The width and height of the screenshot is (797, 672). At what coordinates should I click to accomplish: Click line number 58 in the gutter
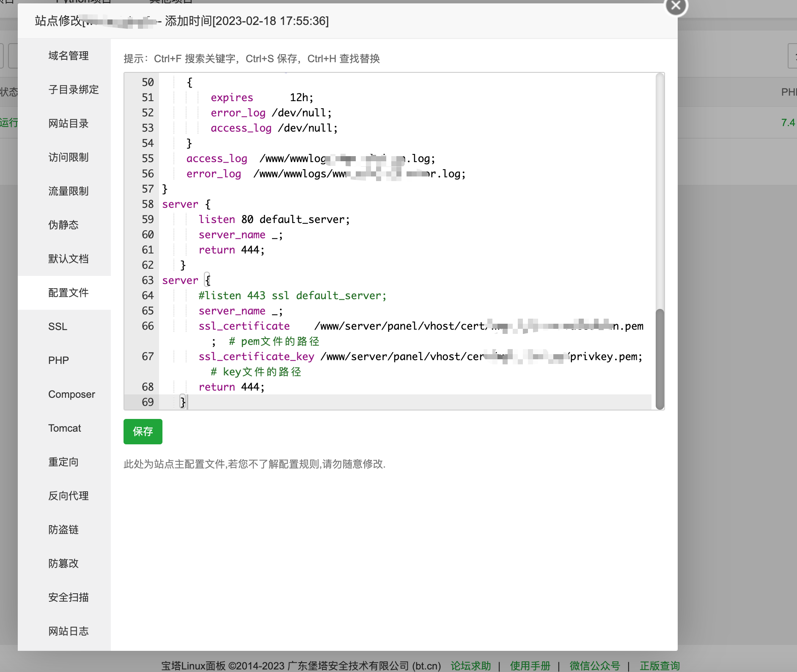coord(148,204)
